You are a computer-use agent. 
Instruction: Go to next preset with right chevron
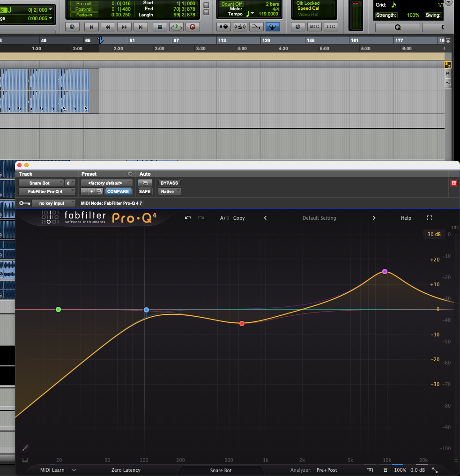point(374,218)
